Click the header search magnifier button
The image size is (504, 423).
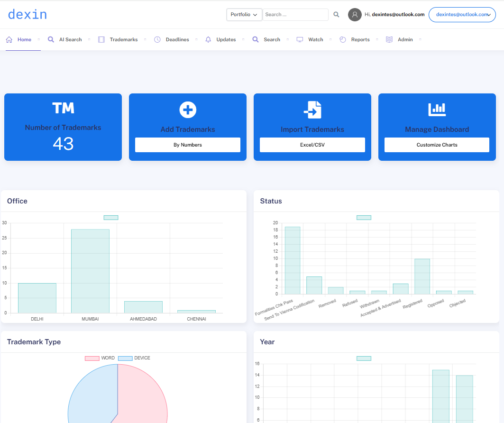[336, 15]
